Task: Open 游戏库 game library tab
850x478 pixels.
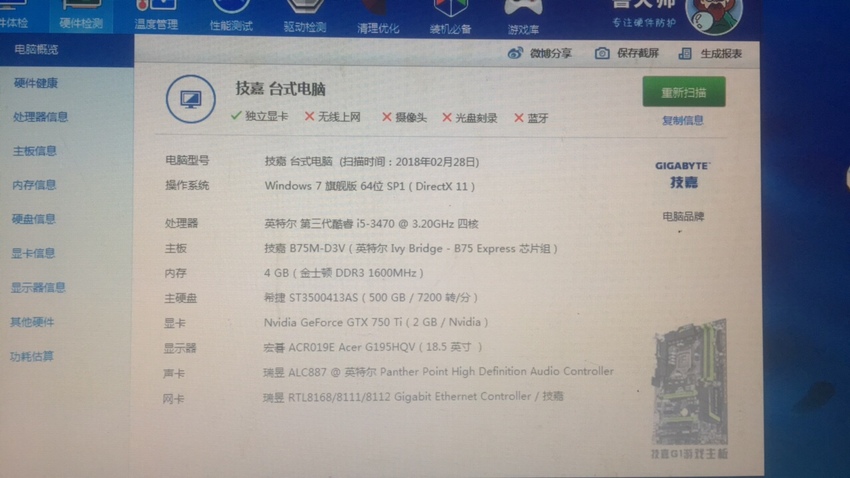Action: tap(523, 19)
